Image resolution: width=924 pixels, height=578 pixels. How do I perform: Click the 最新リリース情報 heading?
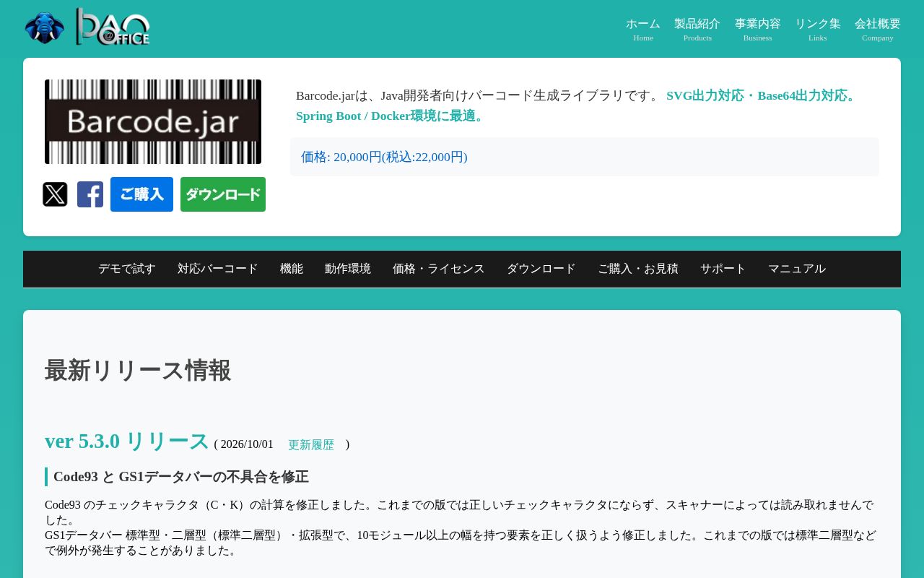pyautogui.click(x=138, y=371)
